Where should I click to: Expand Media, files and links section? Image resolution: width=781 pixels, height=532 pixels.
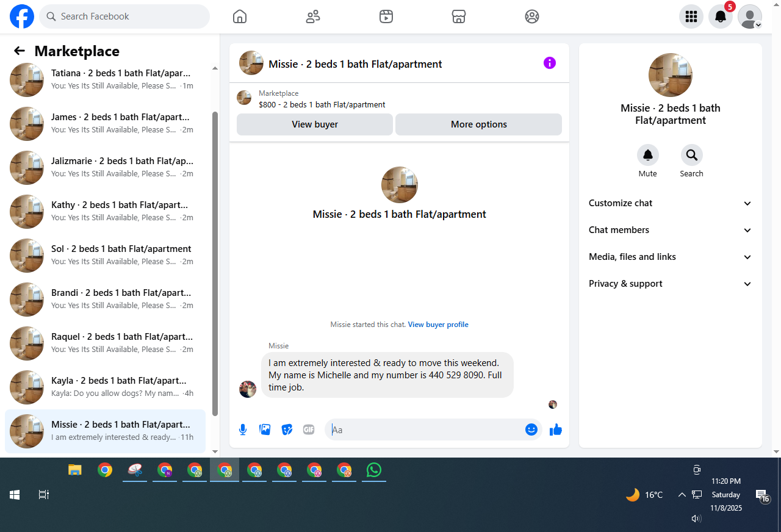(x=671, y=257)
